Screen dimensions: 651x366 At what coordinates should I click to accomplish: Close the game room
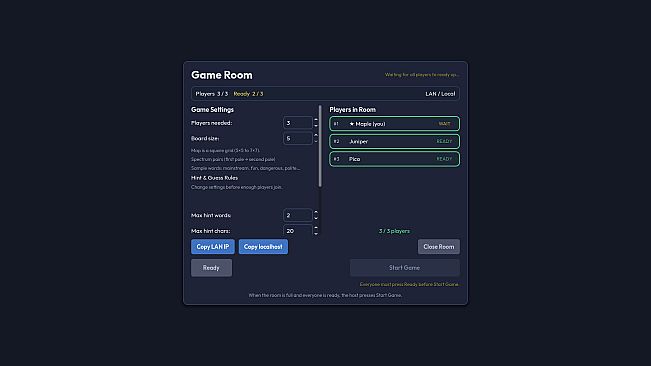tap(438, 246)
